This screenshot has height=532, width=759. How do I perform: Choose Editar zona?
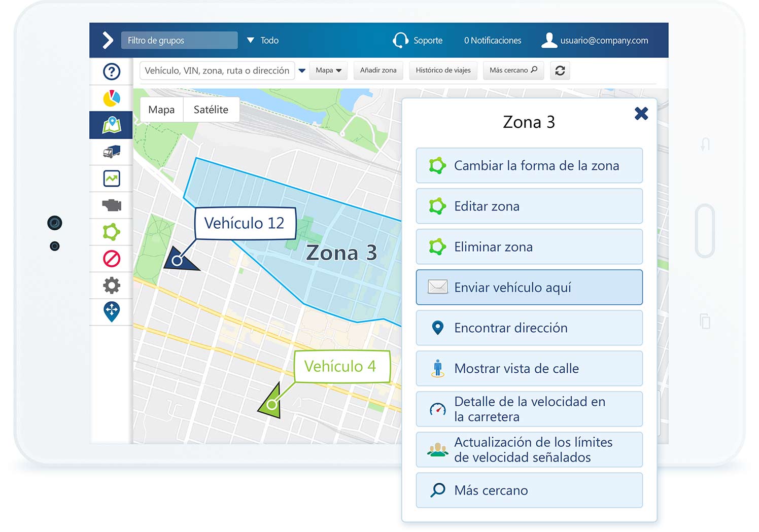529,206
